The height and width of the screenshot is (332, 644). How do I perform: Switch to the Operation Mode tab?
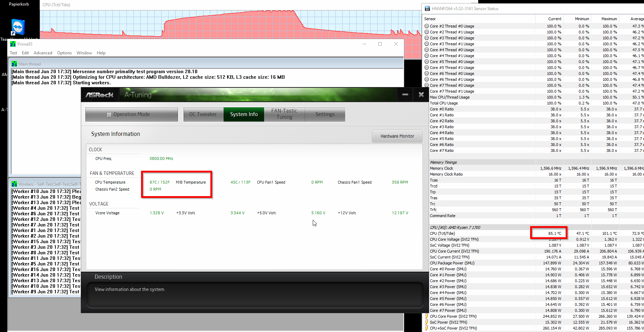click(132, 114)
